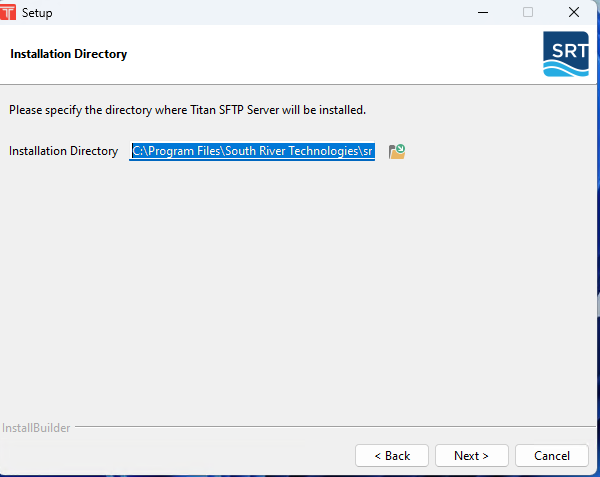Click the separator line right of InstallBuilder

pyautogui.click(x=330, y=428)
